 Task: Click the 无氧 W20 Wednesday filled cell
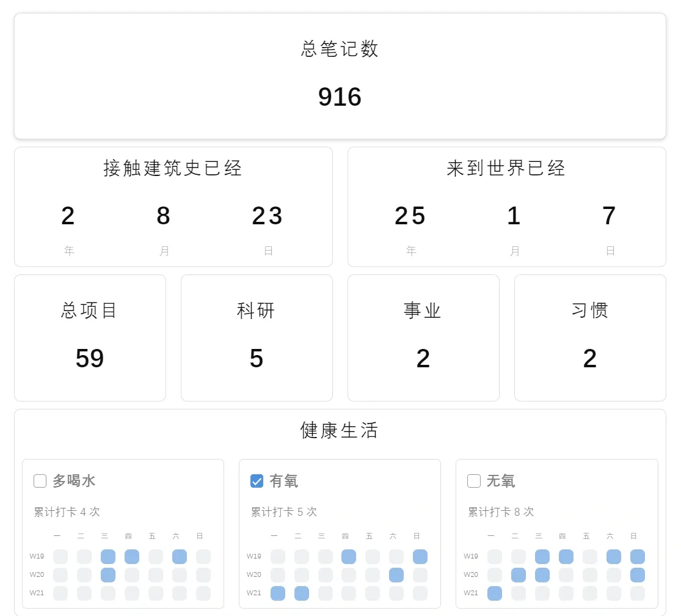pyautogui.click(x=542, y=574)
